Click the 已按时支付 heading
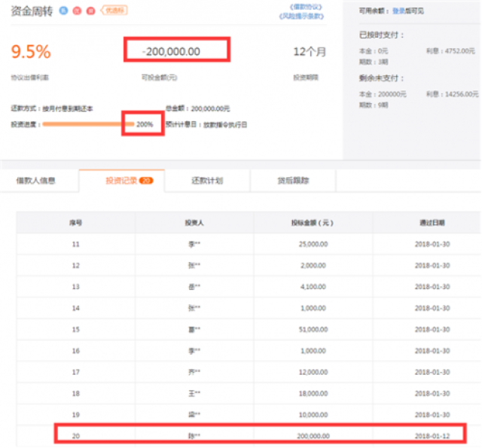 point(381,35)
